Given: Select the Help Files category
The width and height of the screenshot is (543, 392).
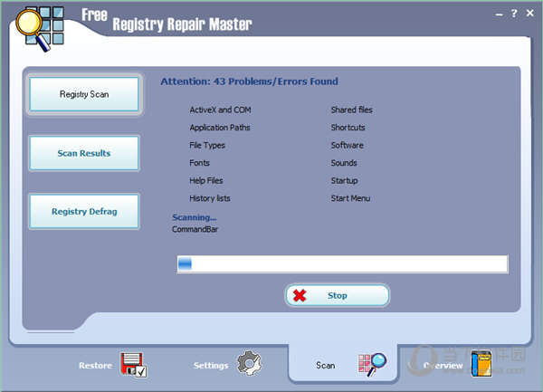Looking at the screenshot, I should tap(206, 180).
